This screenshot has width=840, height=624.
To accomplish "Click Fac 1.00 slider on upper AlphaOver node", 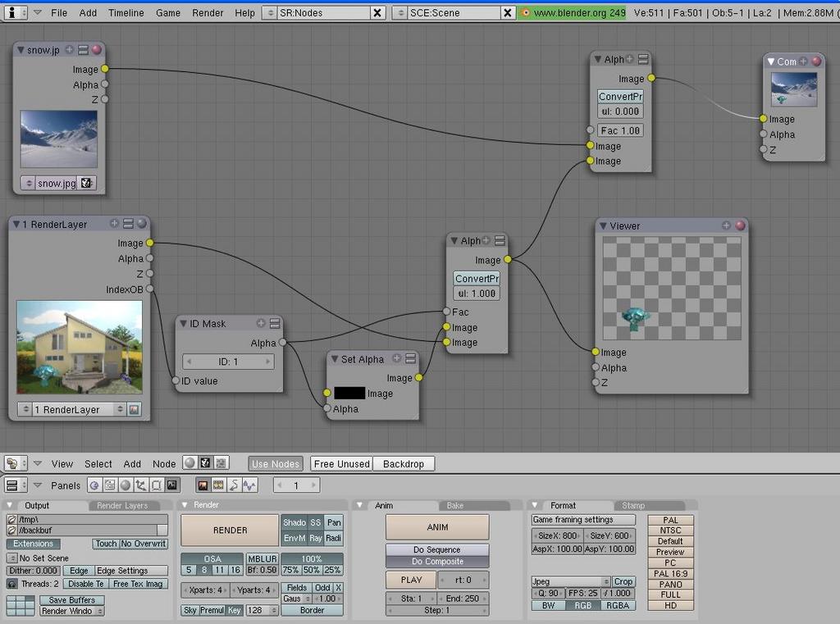I will tap(620, 130).
